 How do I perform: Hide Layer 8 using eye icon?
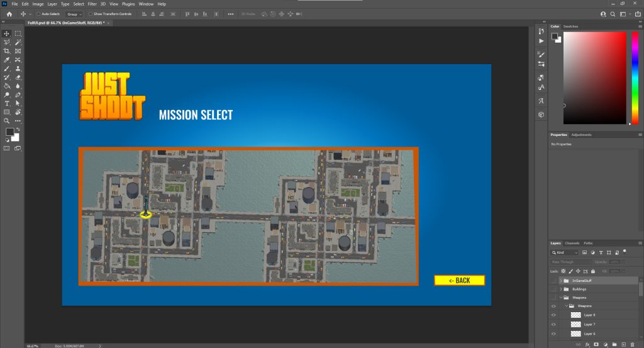pyautogui.click(x=553, y=315)
